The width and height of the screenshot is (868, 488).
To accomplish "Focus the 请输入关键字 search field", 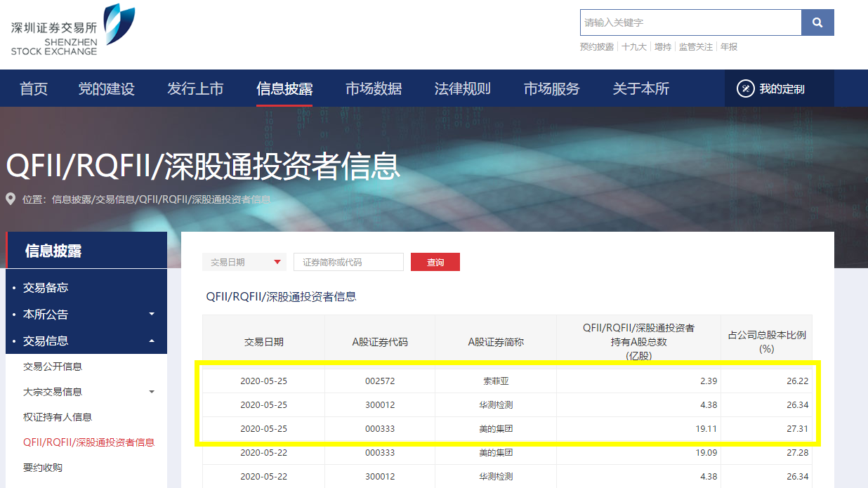I will pos(691,22).
